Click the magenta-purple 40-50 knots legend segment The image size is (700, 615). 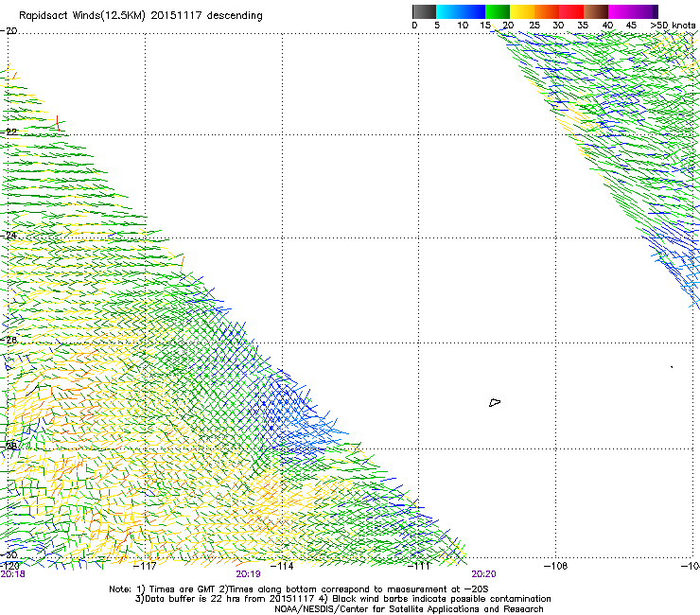(633, 11)
